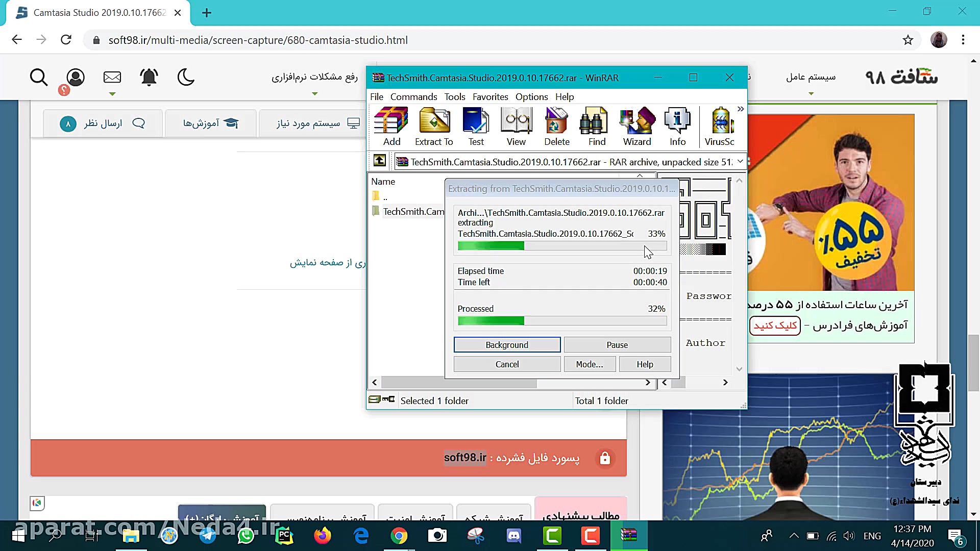The width and height of the screenshot is (980, 551).
Task: Go up one folder level icon
Action: point(379,161)
